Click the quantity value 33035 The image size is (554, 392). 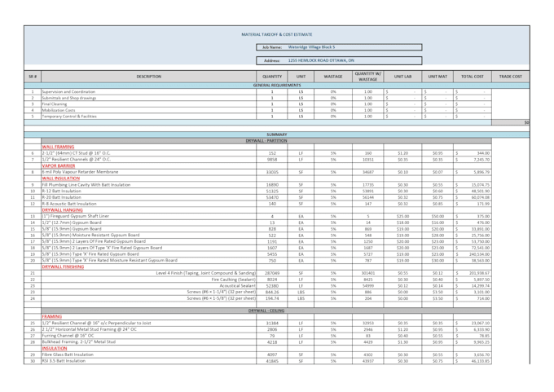272,172
